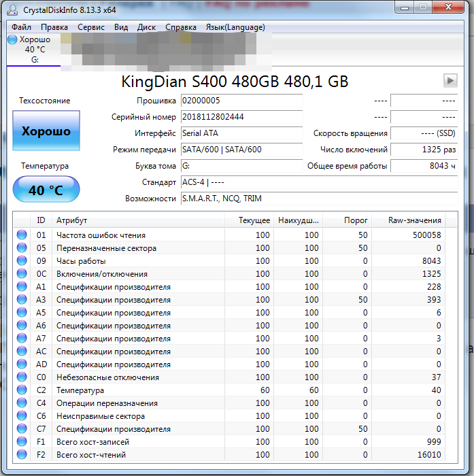The image size is (474, 476).
Task: Open the Вид menu
Action: pyautogui.click(x=121, y=27)
